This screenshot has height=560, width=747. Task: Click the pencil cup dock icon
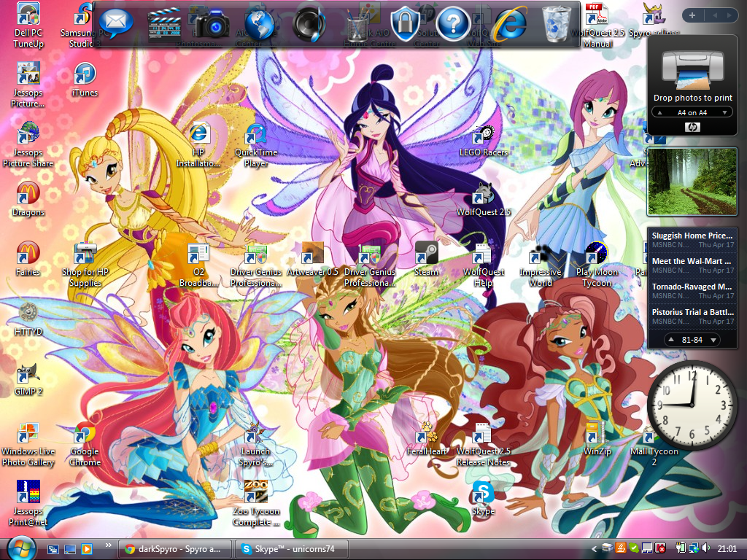tap(358, 25)
